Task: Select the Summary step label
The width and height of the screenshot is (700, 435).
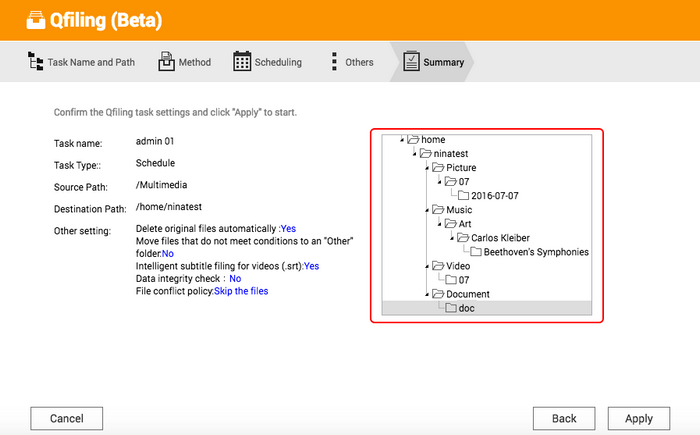Action: 443,63
